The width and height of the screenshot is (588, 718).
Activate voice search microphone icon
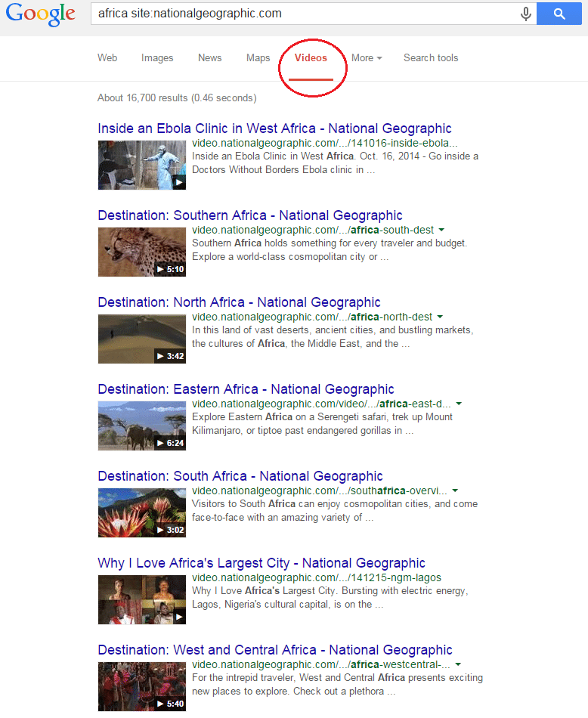coord(526,14)
